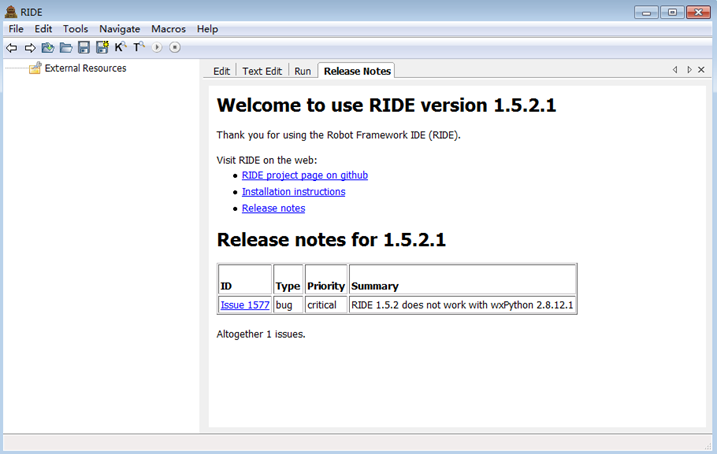Maximize the RIDE window

click(x=672, y=12)
